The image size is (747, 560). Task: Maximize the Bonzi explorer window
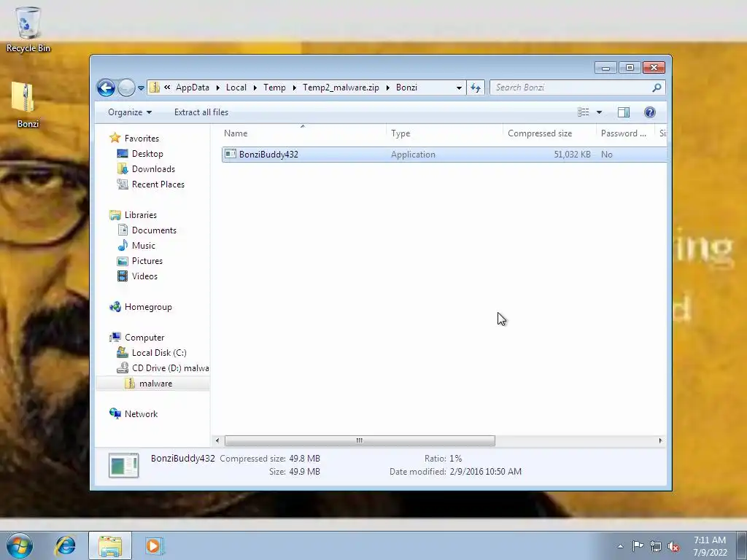click(x=630, y=68)
